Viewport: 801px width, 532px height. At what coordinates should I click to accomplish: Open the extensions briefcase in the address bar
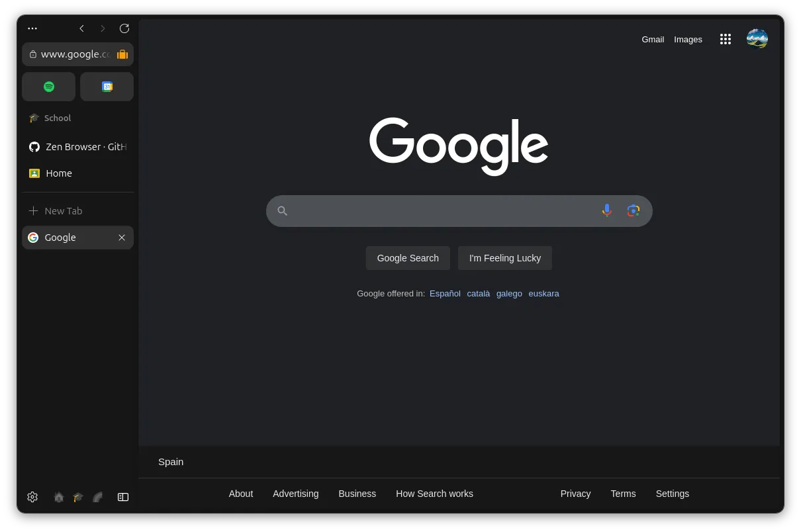[x=122, y=54]
